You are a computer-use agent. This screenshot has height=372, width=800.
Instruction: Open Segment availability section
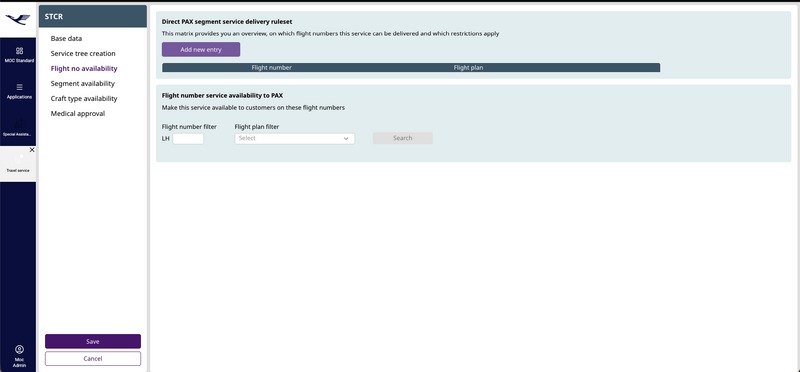(83, 84)
